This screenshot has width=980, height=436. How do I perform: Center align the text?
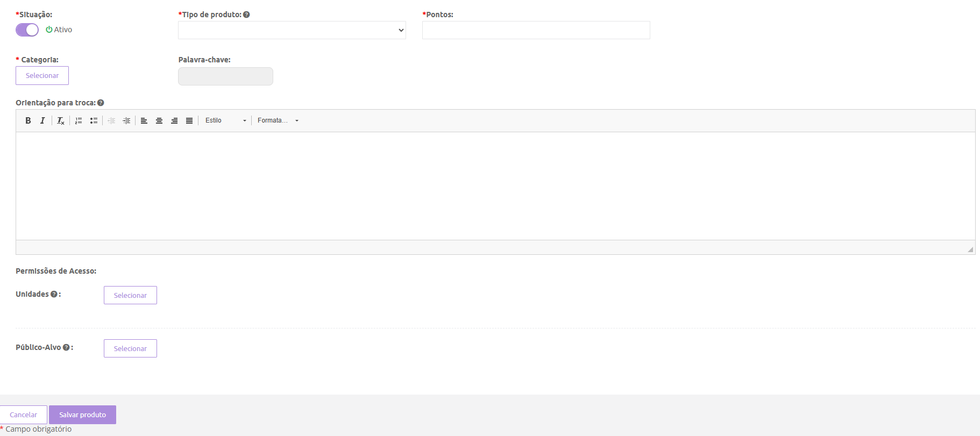click(x=159, y=120)
